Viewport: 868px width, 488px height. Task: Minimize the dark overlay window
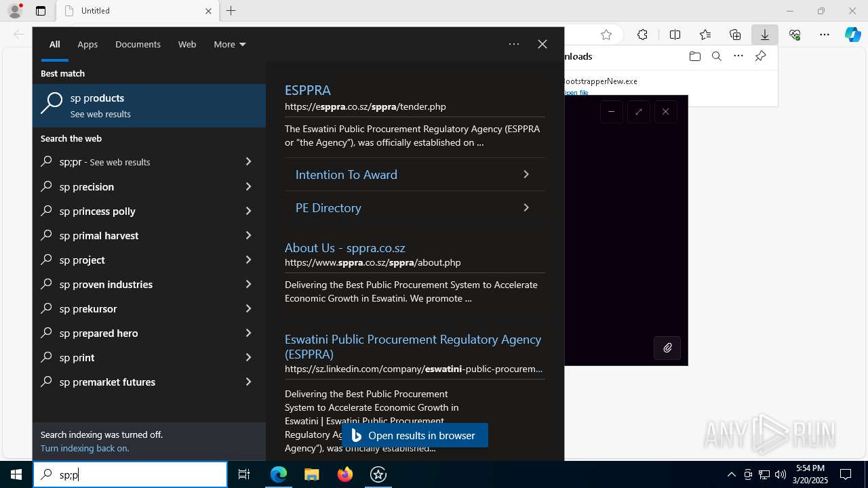[611, 112]
